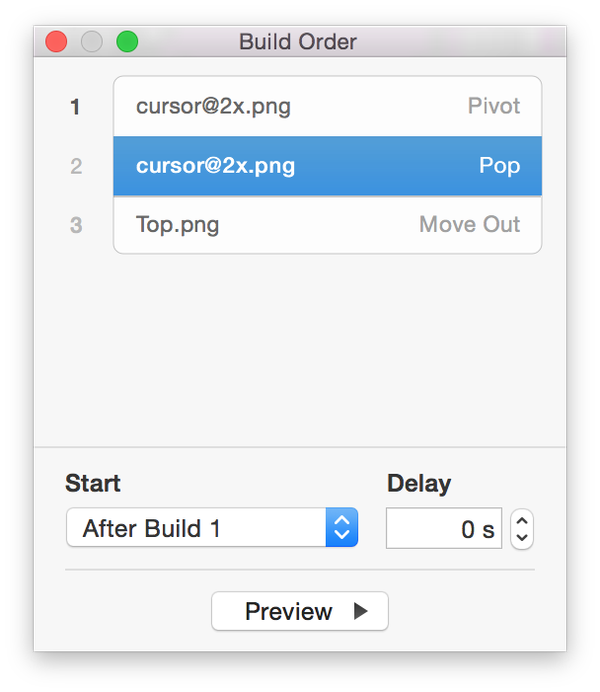This screenshot has height=692, width=600.
Task: Click build number 2 label
Action: click(76, 166)
